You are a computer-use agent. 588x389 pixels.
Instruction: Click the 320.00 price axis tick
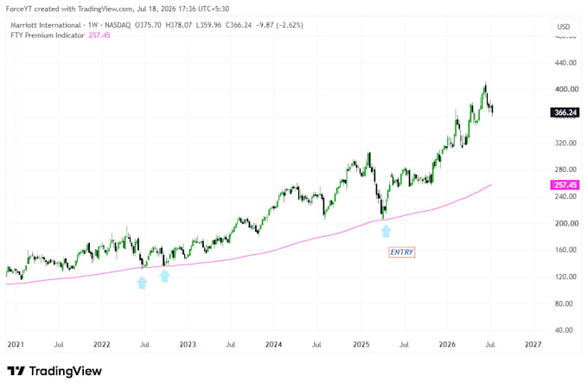click(566, 143)
